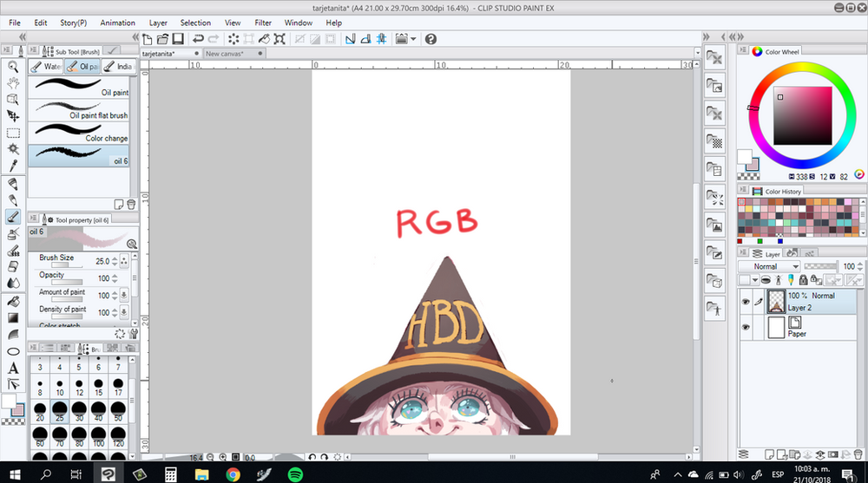Select the Airbrush tool

pos(13,233)
